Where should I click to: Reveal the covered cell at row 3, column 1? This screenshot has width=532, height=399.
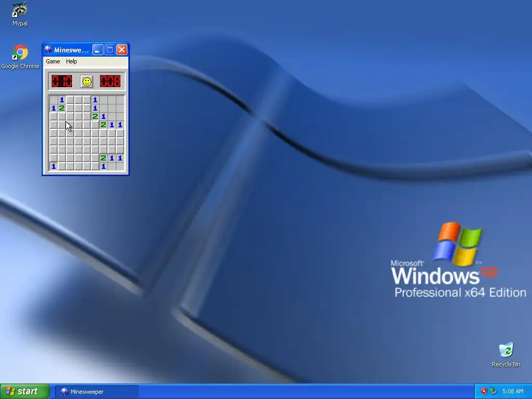click(x=54, y=116)
